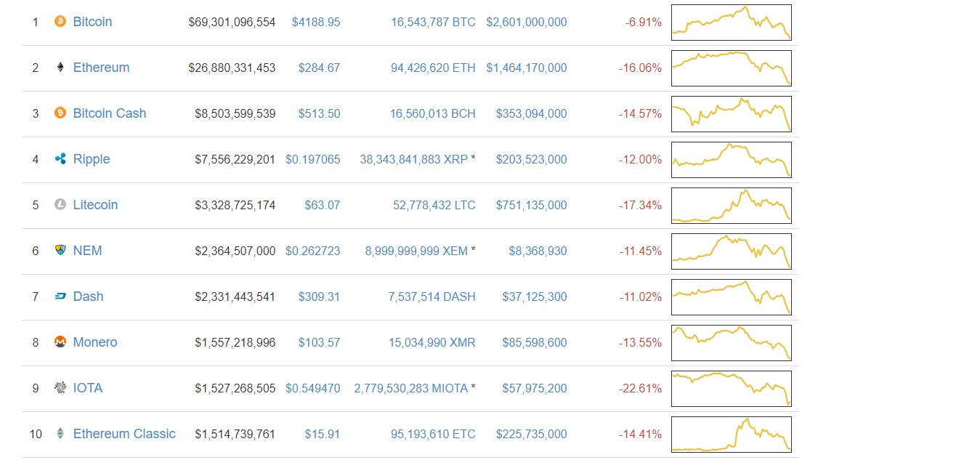View the IOTA 7-day price sparkline chart
The height and width of the screenshot is (460, 980).
[731, 389]
